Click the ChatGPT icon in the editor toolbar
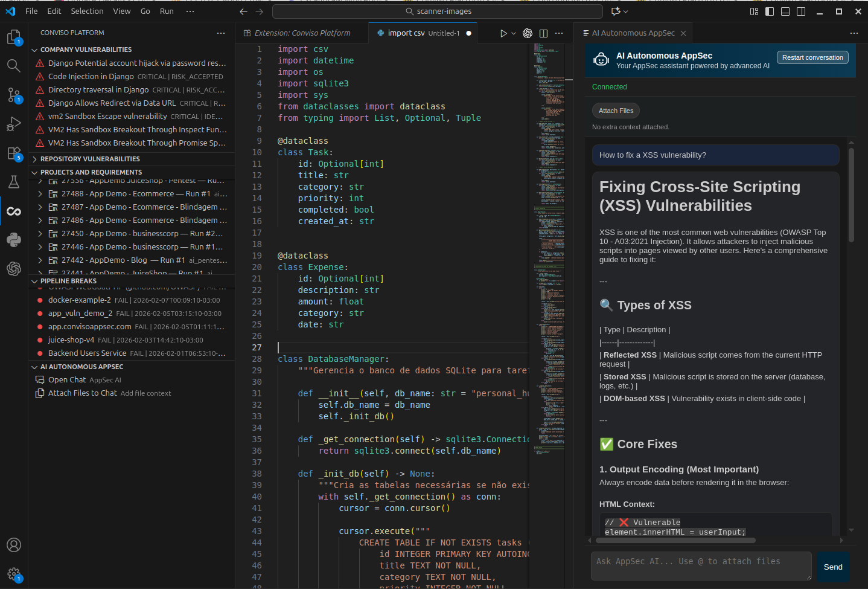 528,33
